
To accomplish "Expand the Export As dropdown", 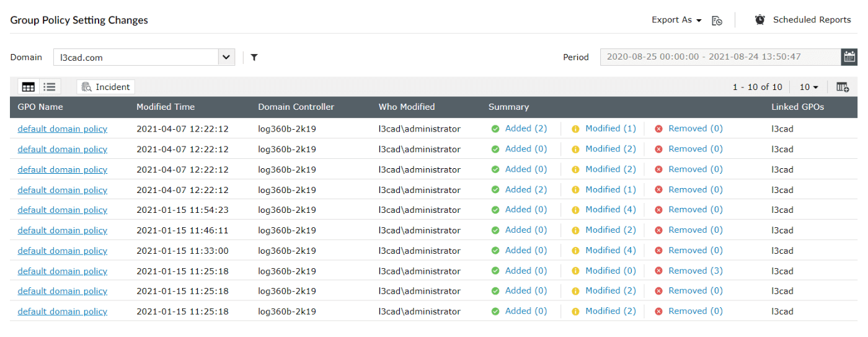I will (x=676, y=20).
